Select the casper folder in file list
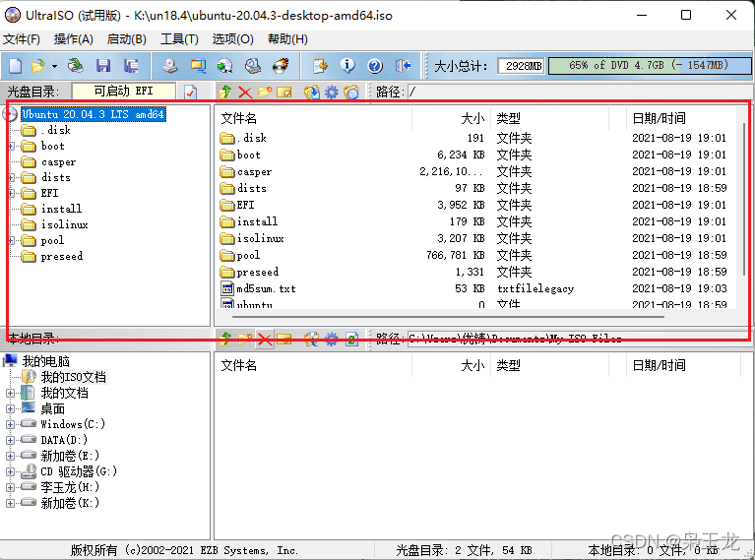755x560 pixels. click(254, 171)
